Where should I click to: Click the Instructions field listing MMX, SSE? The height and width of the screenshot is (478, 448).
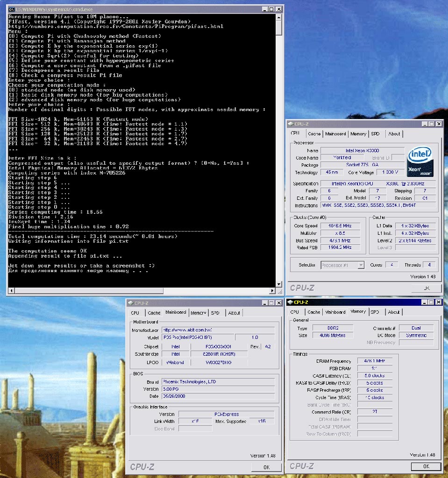378,205
